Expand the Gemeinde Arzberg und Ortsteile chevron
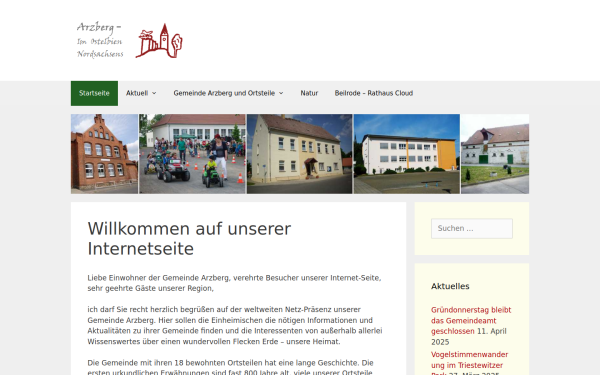This screenshot has width=600, height=375. click(x=281, y=93)
